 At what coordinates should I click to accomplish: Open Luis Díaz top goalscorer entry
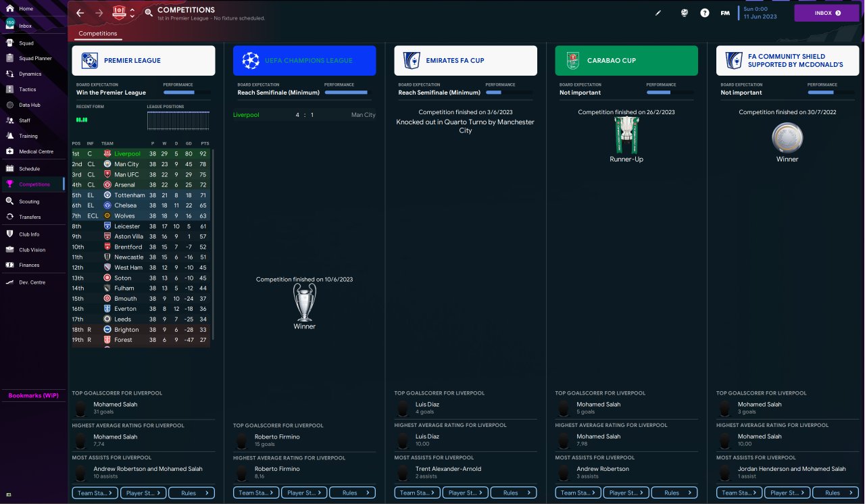pyautogui.click(x=466, y=407)
